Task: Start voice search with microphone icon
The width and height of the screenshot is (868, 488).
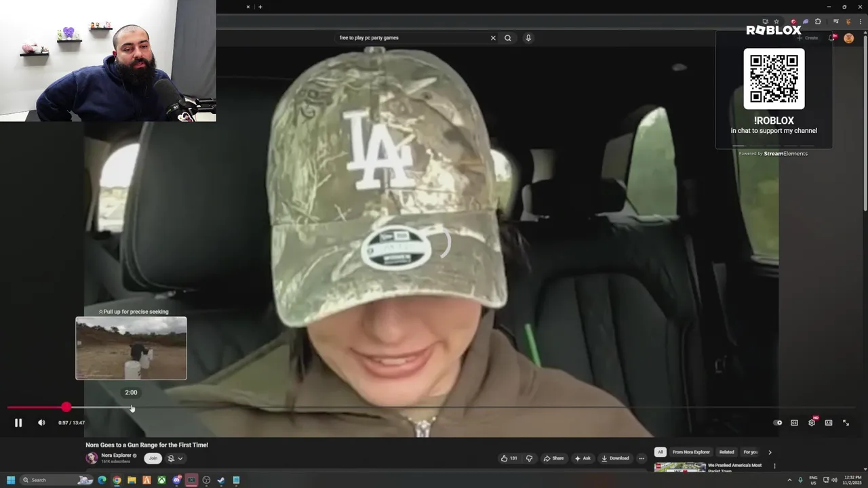Action: pyautogui.click(x=528, y=38)
